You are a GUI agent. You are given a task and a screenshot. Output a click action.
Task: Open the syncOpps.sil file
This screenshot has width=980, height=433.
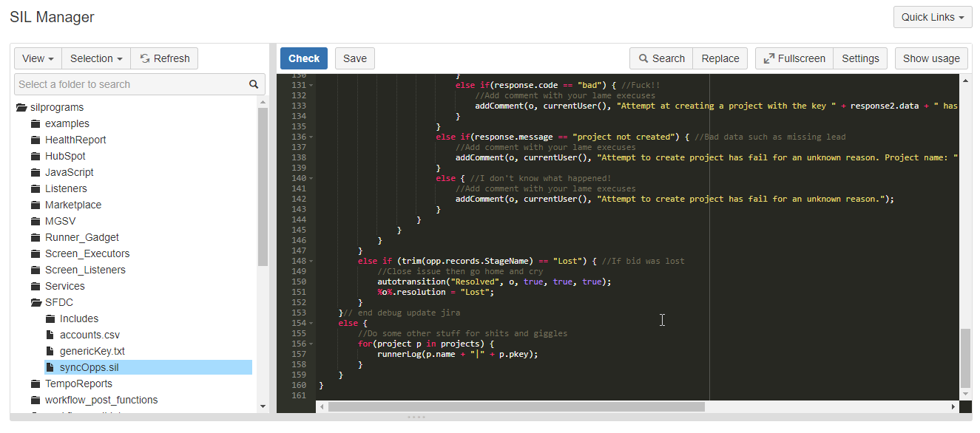(89, 367)
